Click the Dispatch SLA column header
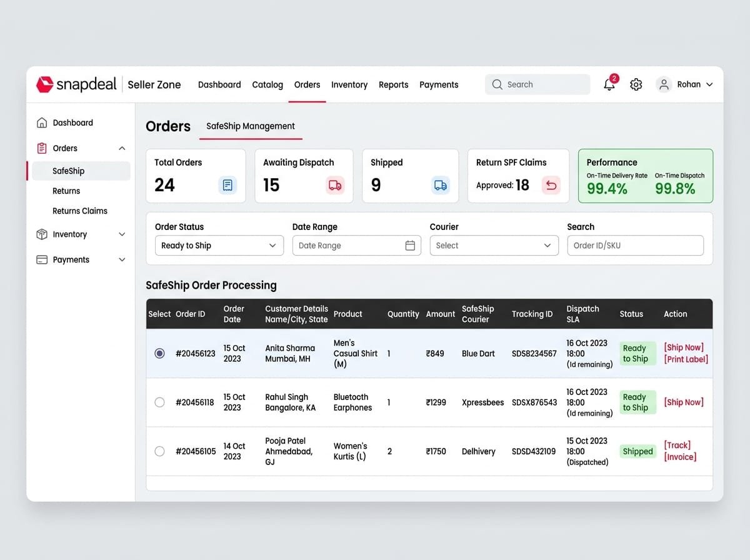750x560 pixels. (x=582, y=314)
